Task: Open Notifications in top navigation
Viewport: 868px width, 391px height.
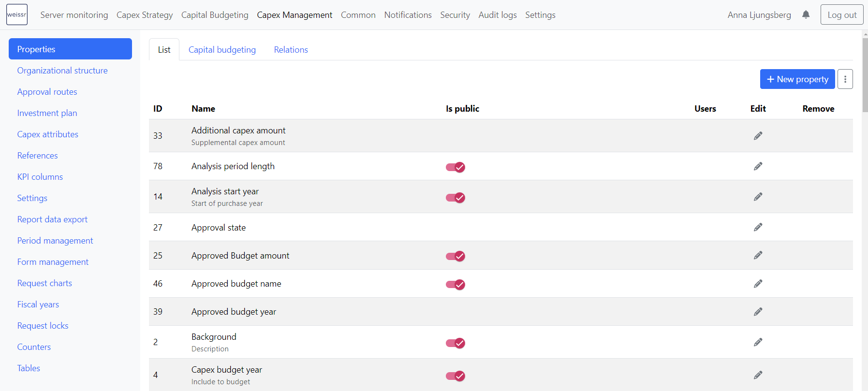Action: click(408, 15)
